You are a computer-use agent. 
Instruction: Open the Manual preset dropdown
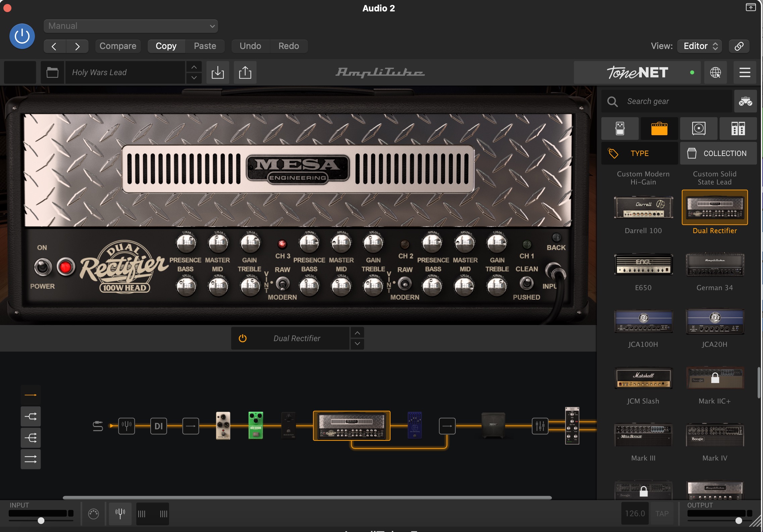tap(131, 26)
